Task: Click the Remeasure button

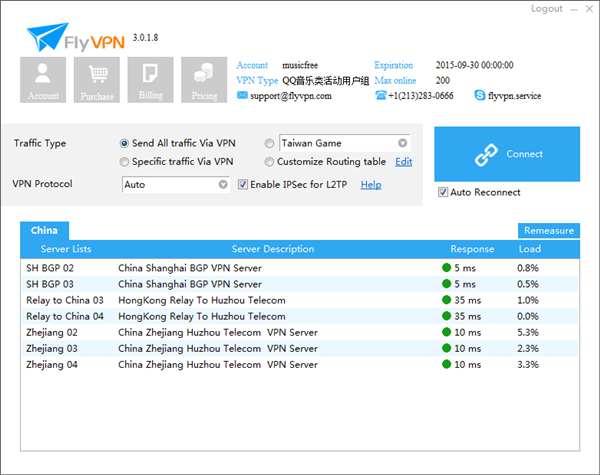Action: pyautogui.click(x=549, y=230)
